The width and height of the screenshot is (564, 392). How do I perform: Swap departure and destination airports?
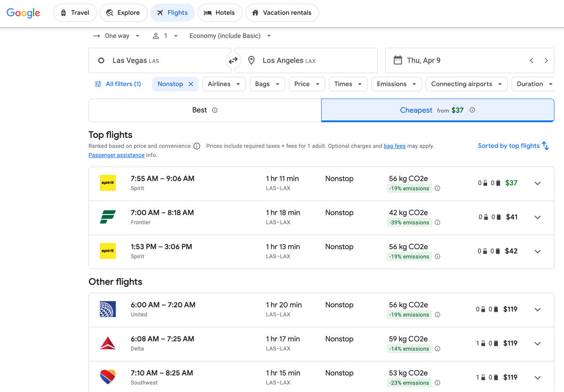tap(233, 60)
